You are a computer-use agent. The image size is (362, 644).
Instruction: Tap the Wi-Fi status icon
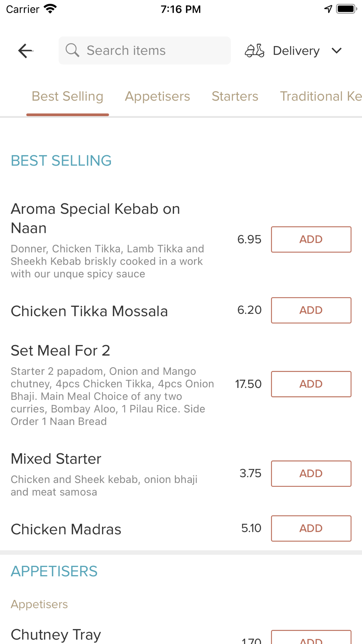click(x=50, y=9)
